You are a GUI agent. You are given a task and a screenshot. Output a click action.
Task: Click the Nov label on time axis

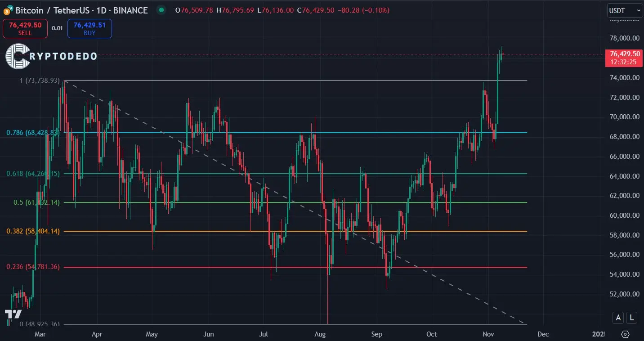pos(488,334)
